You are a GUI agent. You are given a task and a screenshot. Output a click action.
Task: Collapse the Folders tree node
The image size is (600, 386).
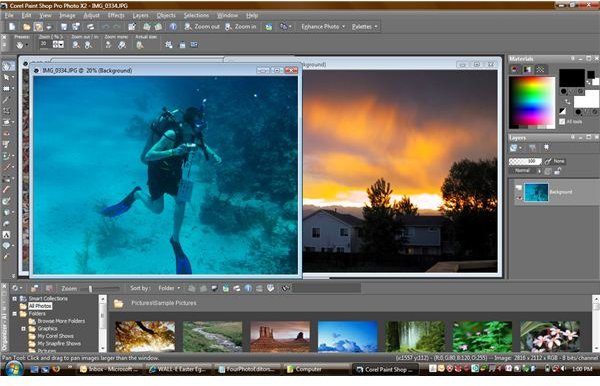14,314
